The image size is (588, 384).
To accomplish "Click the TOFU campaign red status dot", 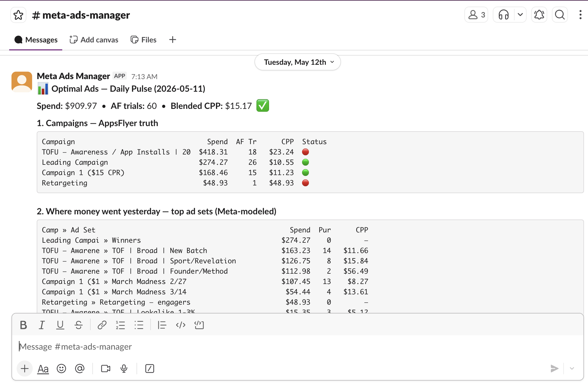I will click(305, 152).
